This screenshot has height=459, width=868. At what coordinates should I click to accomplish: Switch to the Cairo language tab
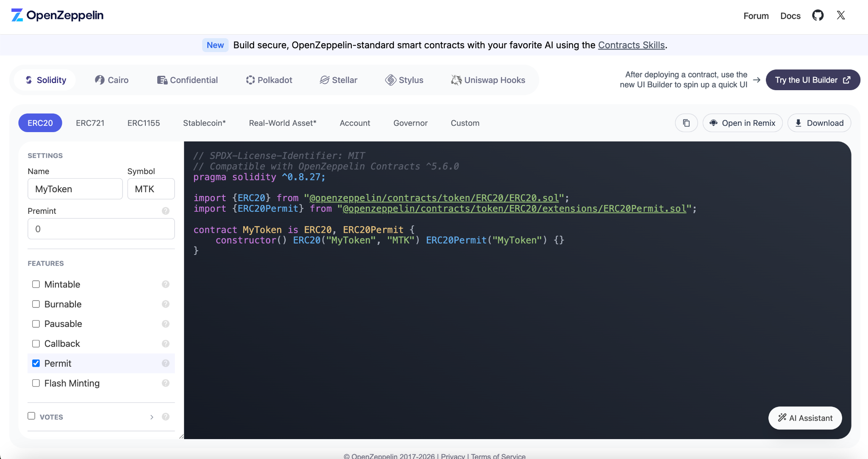coord(112,80)
